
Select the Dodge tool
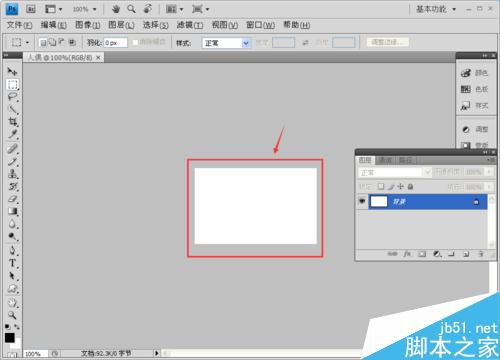12,236
